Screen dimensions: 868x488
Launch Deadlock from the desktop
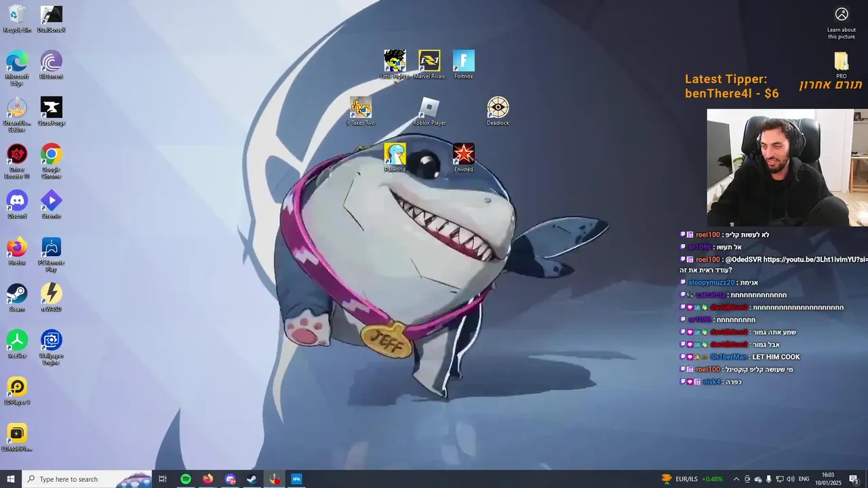(498, 111)
